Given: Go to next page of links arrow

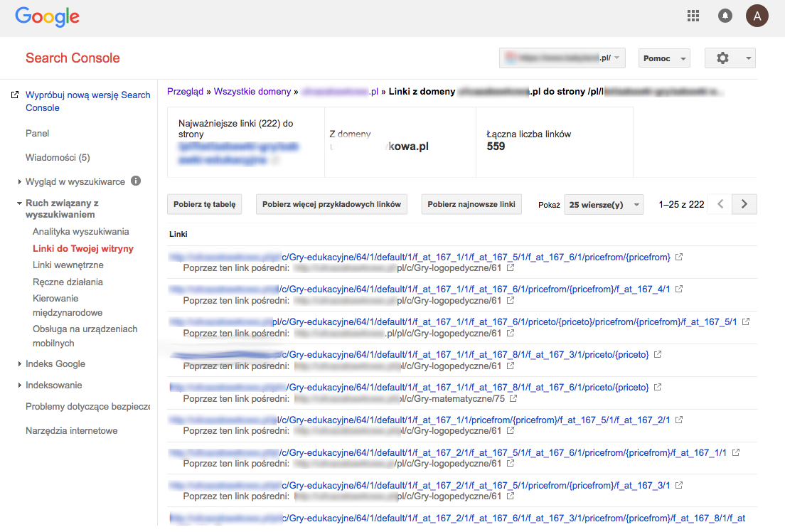Looking at the screenshot, I should 744,204.
